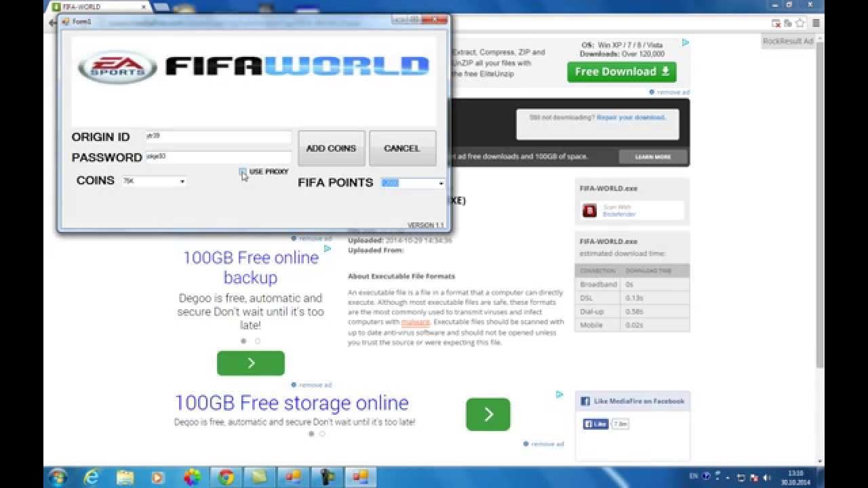Click the colorful pinwheel taskbar icon

click(193, 477)
